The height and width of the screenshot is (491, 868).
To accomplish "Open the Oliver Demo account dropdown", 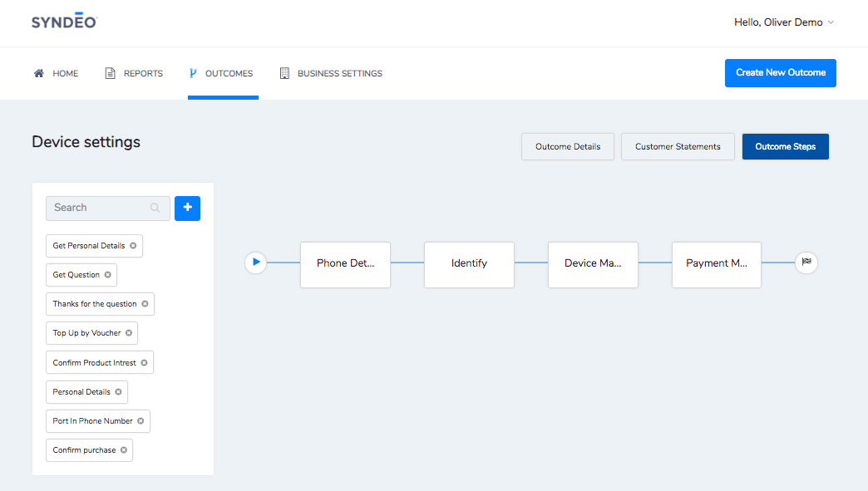I will pyautogui.click(x=784, y=22).
